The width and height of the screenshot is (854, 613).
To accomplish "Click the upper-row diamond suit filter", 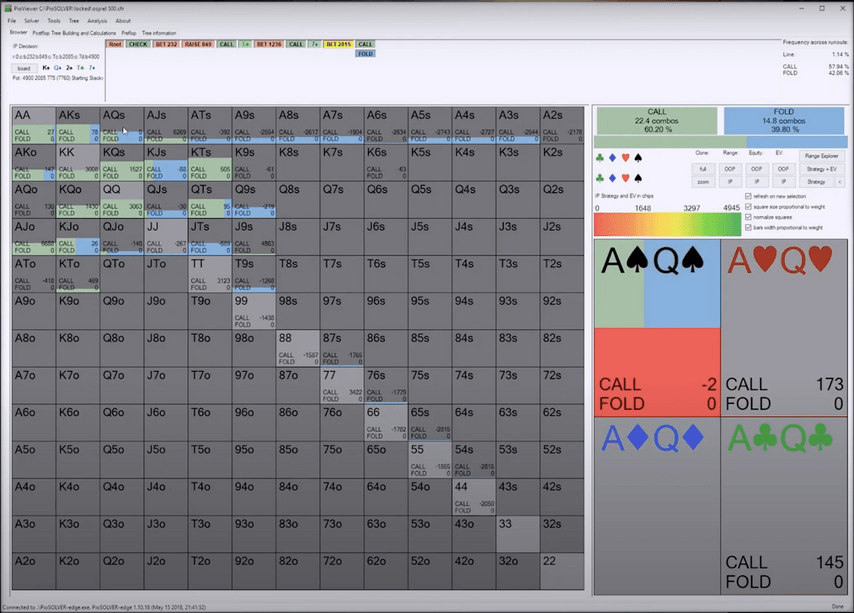I will click(x=612, y=158).
